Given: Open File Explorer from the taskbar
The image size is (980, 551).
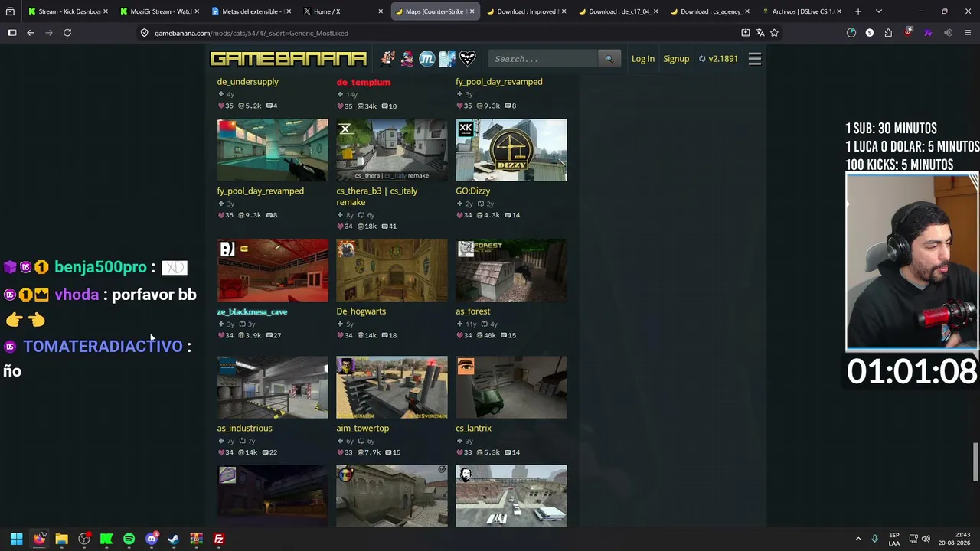Looking at the screenshot, I should point(61,540).
